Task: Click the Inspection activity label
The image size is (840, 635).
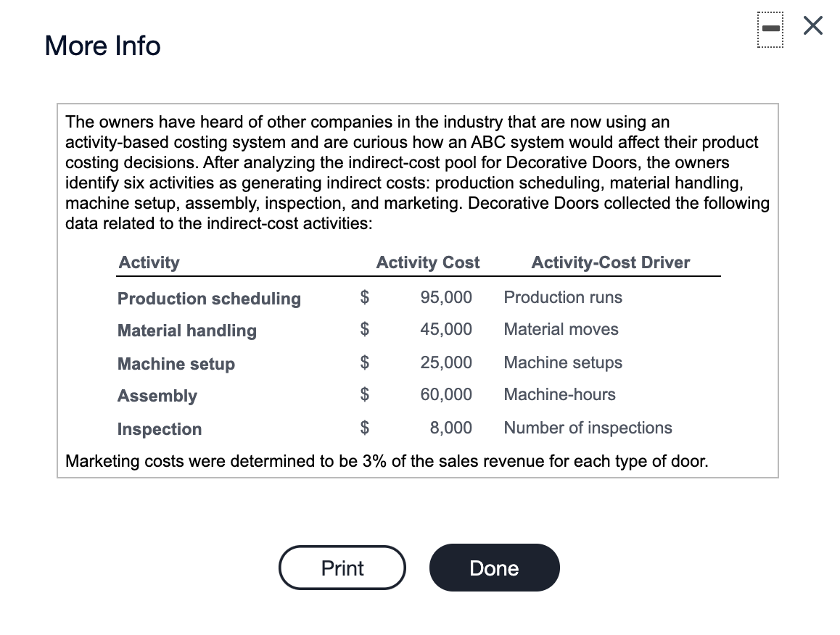Action: tap(159, 429)
